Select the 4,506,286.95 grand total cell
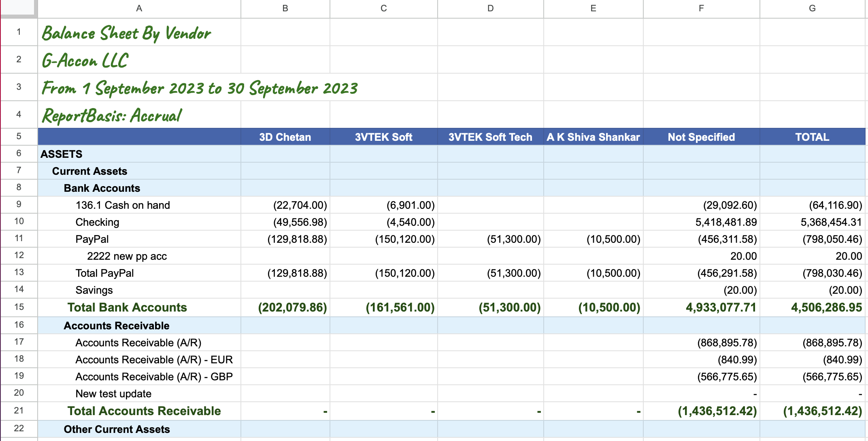The height and width of the screenshot is (441, 868). tap(813, 307)
